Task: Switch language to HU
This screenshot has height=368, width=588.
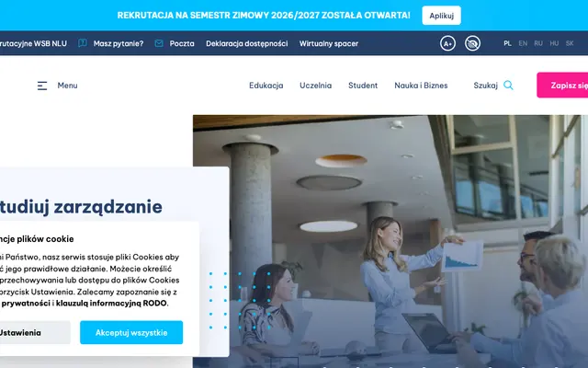Action: pos(554,43)
